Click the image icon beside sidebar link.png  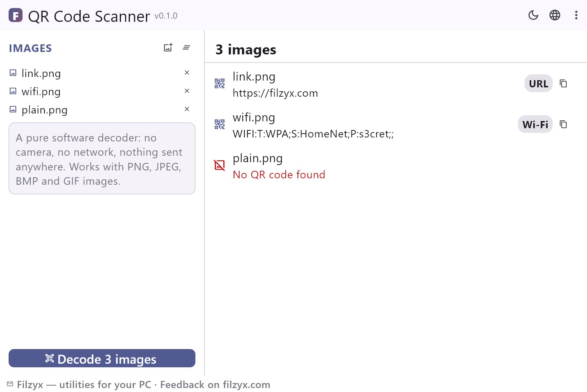[x=13, y=73]
